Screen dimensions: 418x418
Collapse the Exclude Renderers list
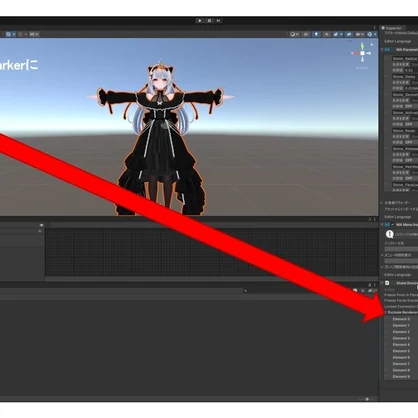[385, 312]
